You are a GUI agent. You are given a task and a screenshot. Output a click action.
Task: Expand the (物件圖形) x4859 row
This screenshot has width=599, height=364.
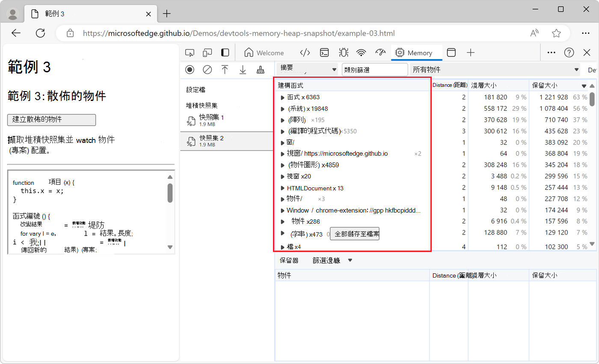point(282,165)
